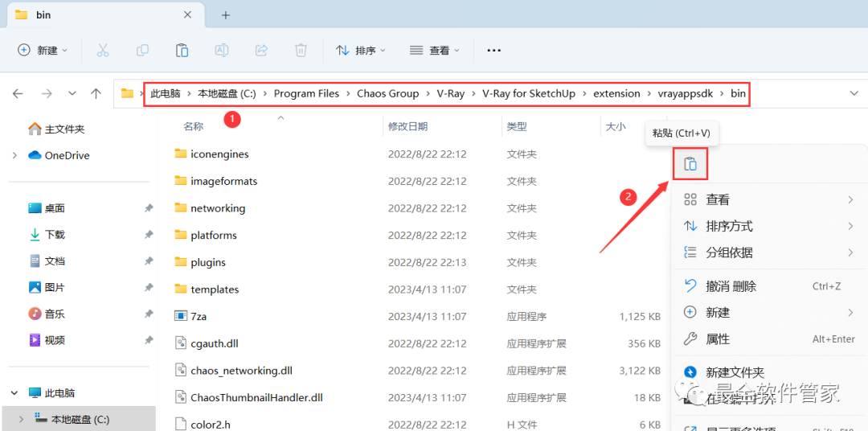Click the Share icon in toolbar
The width and height of the screenshot is (868, 431).
261,51
